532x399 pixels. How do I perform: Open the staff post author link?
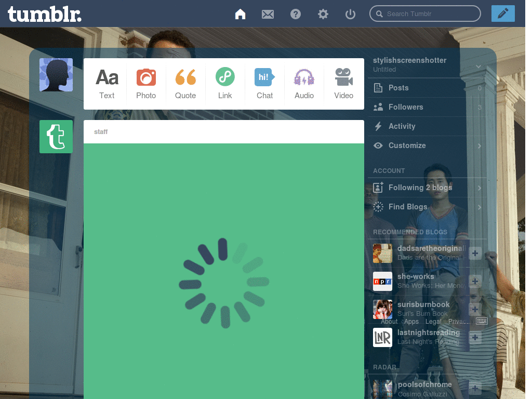coord(101,131)
